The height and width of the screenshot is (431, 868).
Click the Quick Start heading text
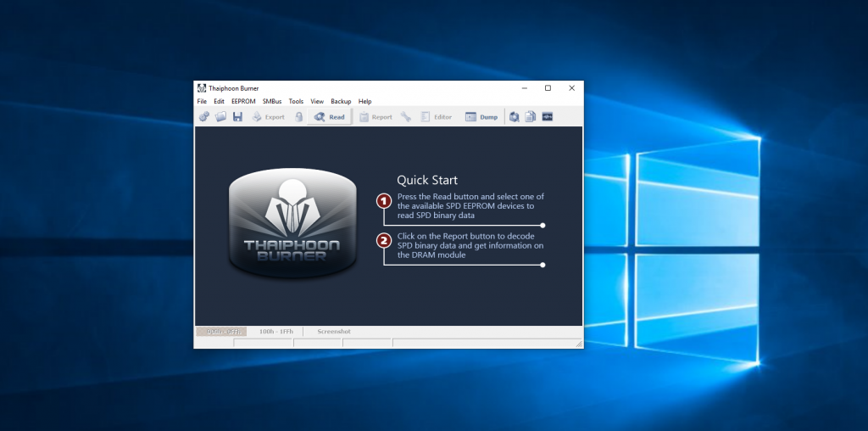(427, 180)
